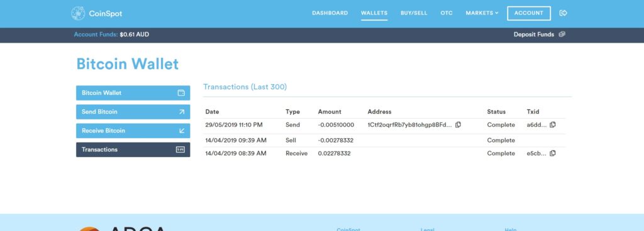Click the deposit funds cash icon
This screenshot has width=644, height=231.
(562, 35)
